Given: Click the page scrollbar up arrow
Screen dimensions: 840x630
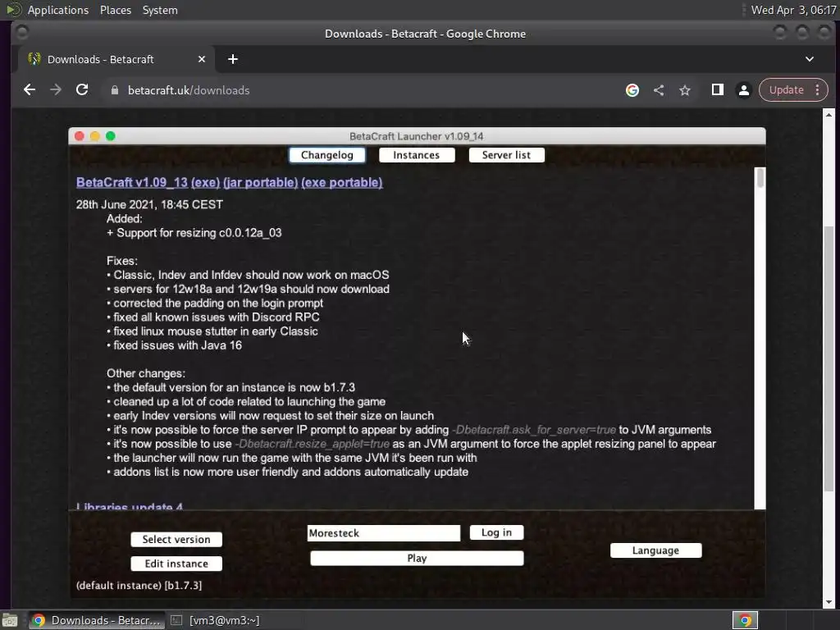Looking at the screenshot, I should click(x=829, y=115).
